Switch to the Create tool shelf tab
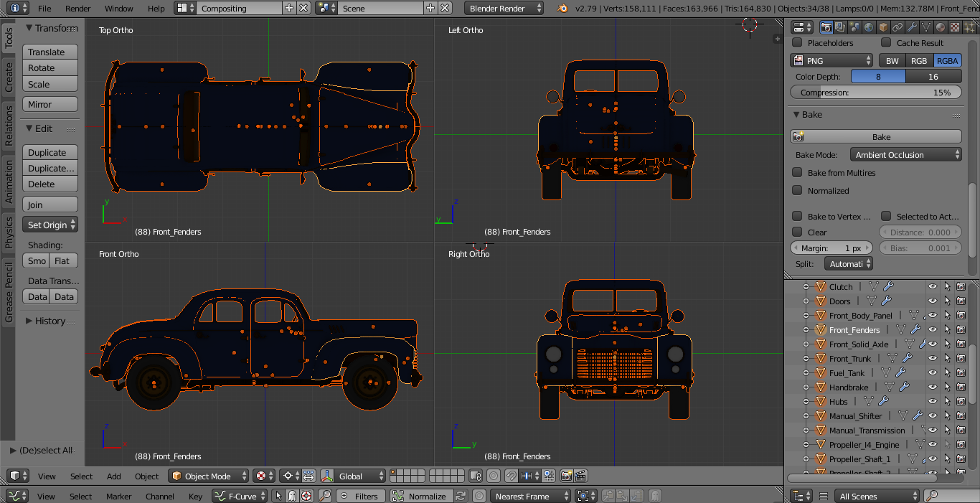 pyautogui.click(x=9, y=77)
